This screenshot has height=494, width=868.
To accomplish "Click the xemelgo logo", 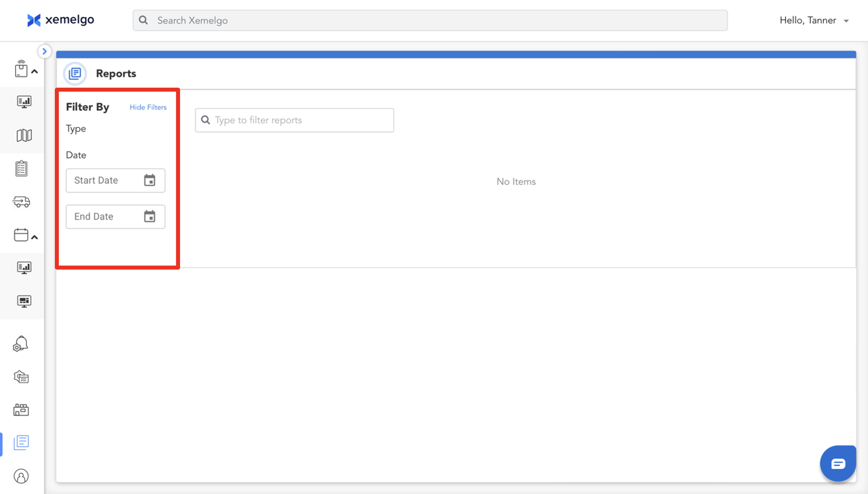I will [x=61, y=20].
